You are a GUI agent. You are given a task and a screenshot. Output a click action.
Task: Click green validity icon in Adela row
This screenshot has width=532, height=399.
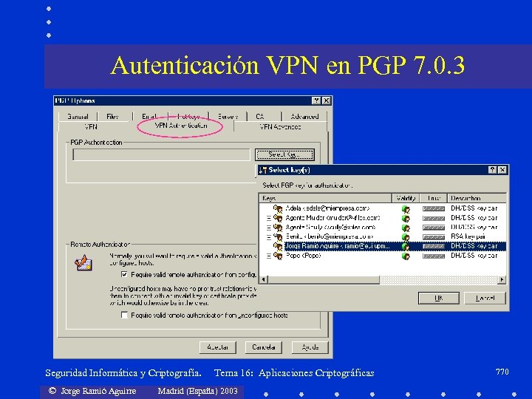pos(406,209)
